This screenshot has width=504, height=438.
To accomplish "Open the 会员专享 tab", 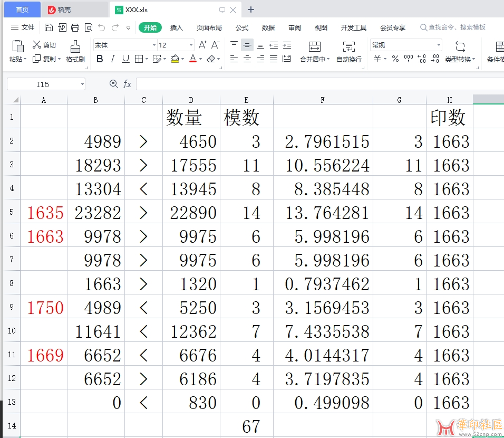I will 392,27.
